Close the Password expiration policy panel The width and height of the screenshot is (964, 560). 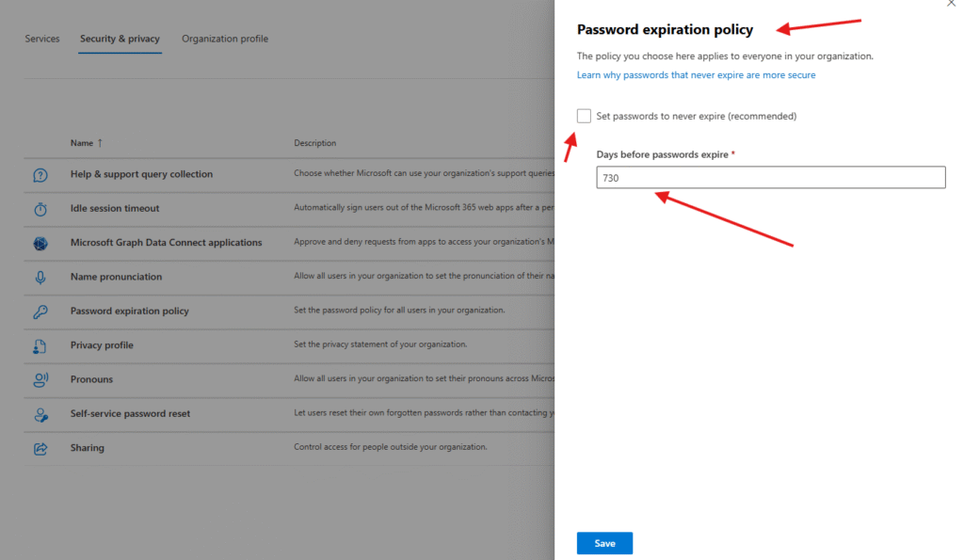tap(949, 4)
